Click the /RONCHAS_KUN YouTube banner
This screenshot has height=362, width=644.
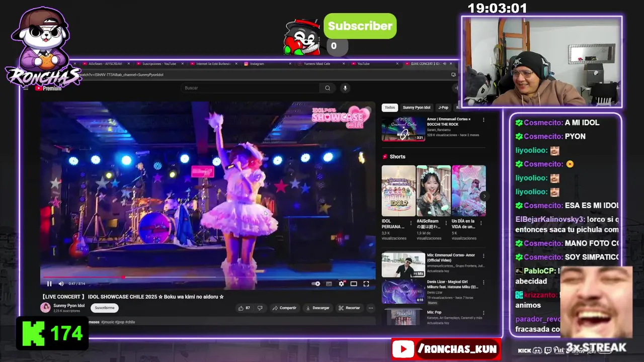coord(446,349)
